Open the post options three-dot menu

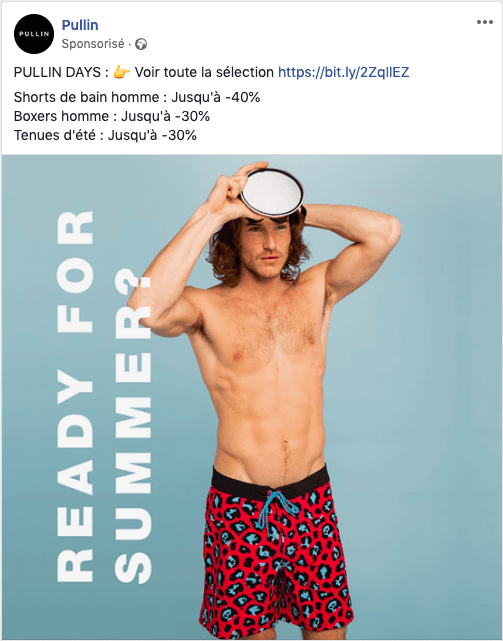click(x=485, y=22)
